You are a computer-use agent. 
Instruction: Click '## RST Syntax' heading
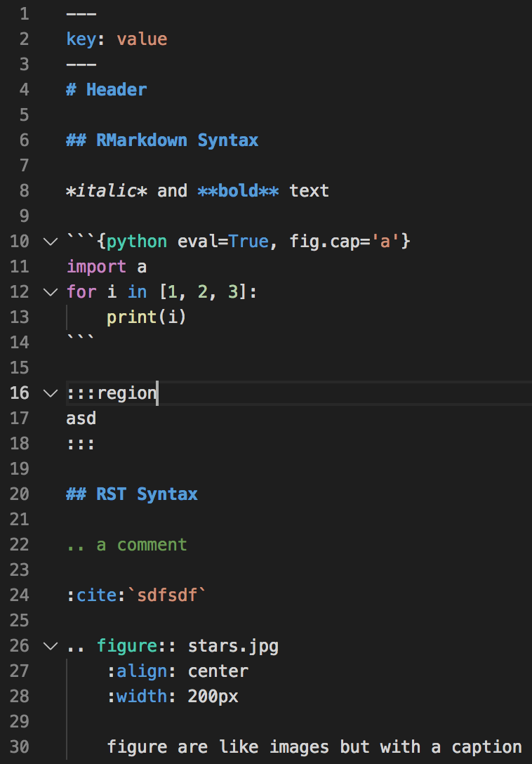click(132, 494)
